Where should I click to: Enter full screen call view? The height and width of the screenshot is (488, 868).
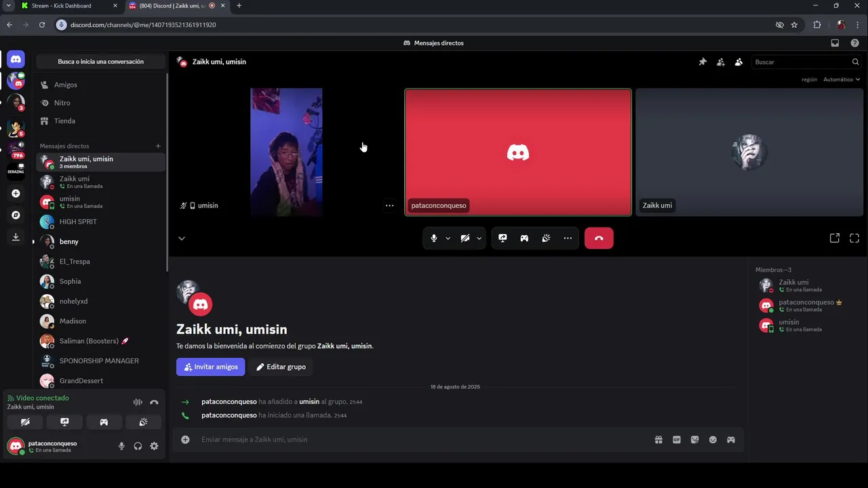[x=854, y=238]
